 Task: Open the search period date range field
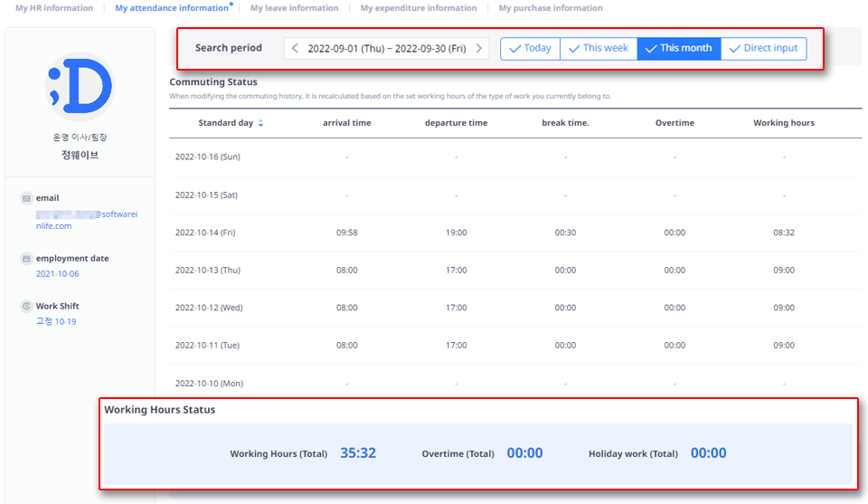click(x=386, y=49)
